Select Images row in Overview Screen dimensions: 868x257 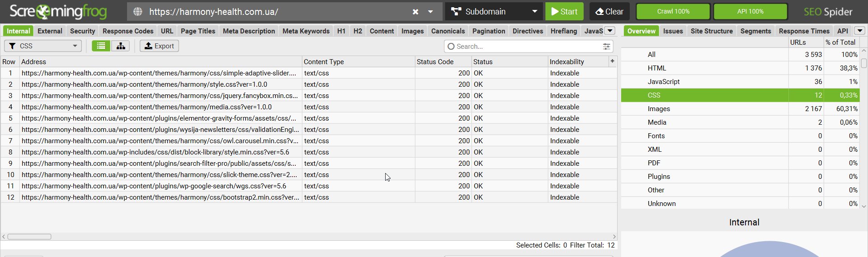click(x=740, y=108)
